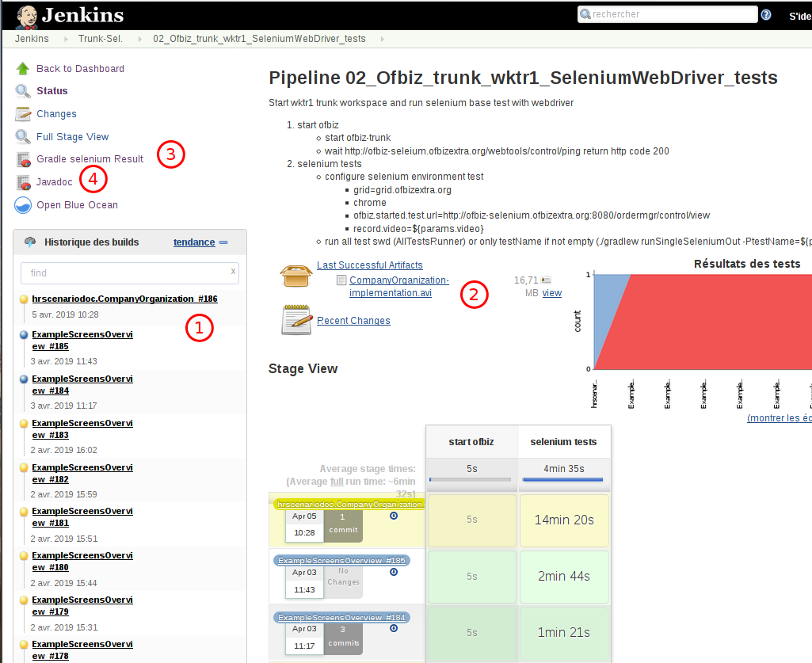Click blue status ball of build #185

click(x=23, y=334)
